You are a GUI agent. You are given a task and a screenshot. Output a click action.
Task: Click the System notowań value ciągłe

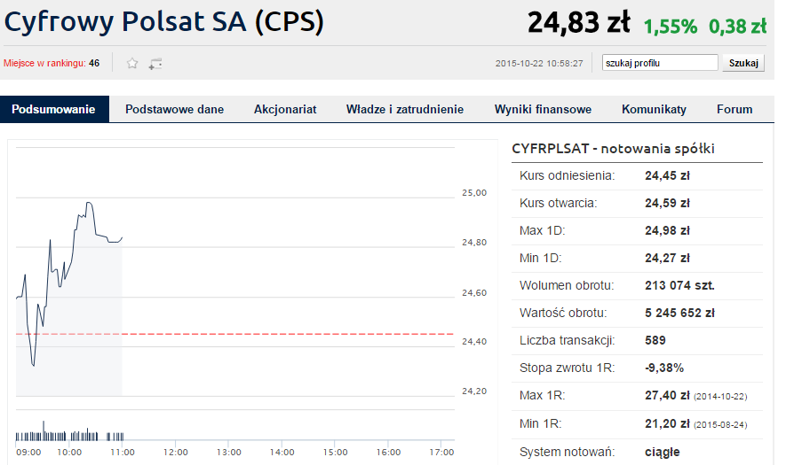pos(662,452)
